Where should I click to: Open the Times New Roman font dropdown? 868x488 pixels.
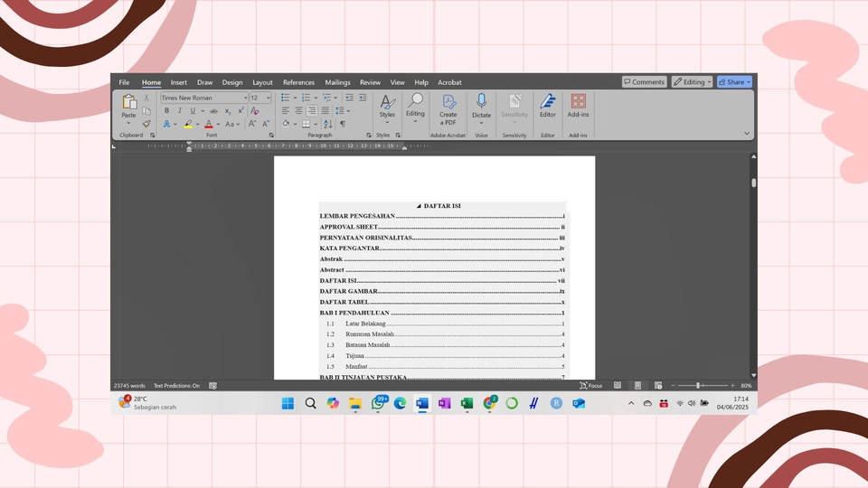tap(245, 98)
